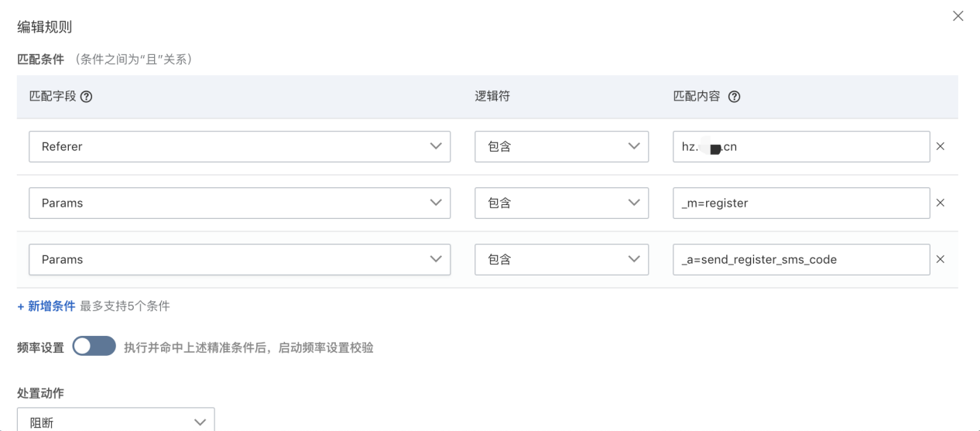Image resolution: width=980 pixels, height=431 pixels.
Task: Click the help icon beside 匹配内容
Action: pyautogui.click(x=735, y=97)
